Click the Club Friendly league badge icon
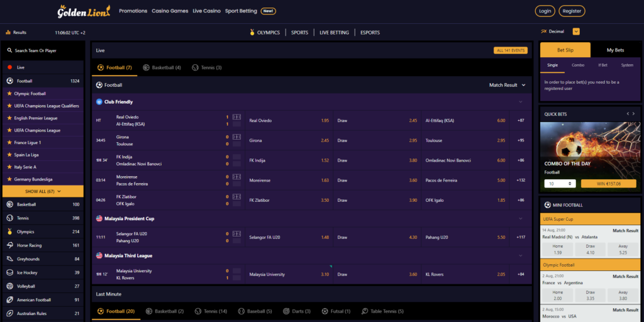 click(x=99, y=101)
